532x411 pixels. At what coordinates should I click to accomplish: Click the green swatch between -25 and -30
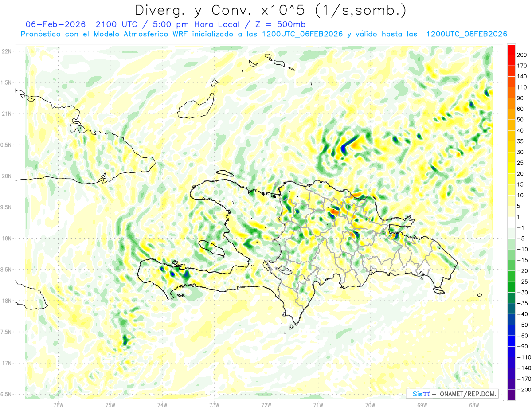point(511,287)
